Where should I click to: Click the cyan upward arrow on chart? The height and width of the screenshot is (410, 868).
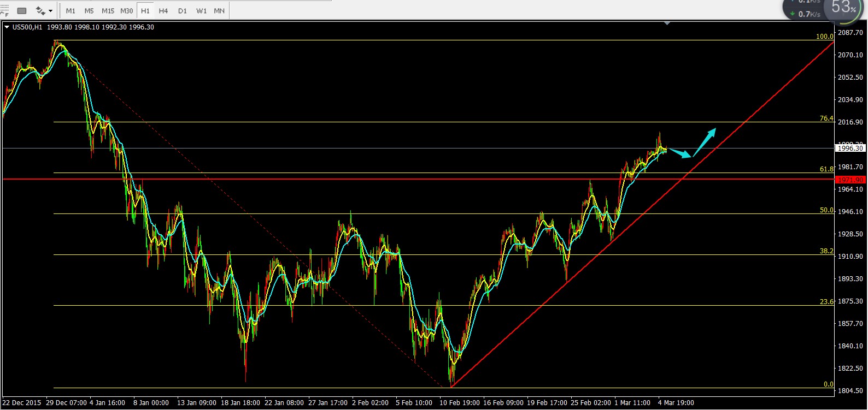tap(705, 140)
